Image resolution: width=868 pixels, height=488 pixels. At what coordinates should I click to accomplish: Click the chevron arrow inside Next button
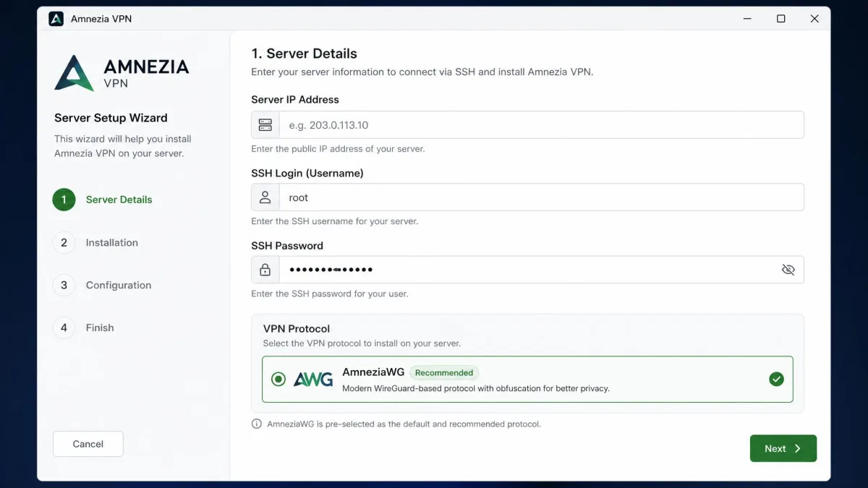coord(798,448)
